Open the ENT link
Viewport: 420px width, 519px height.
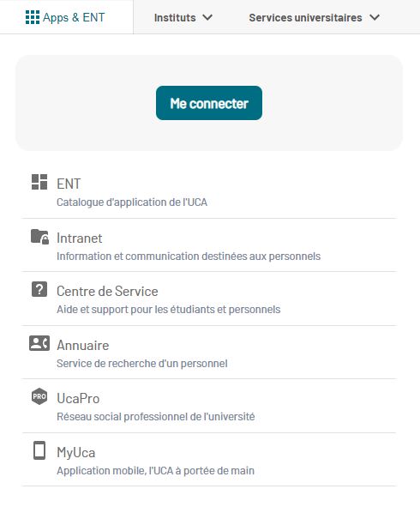tap(209, 191)
